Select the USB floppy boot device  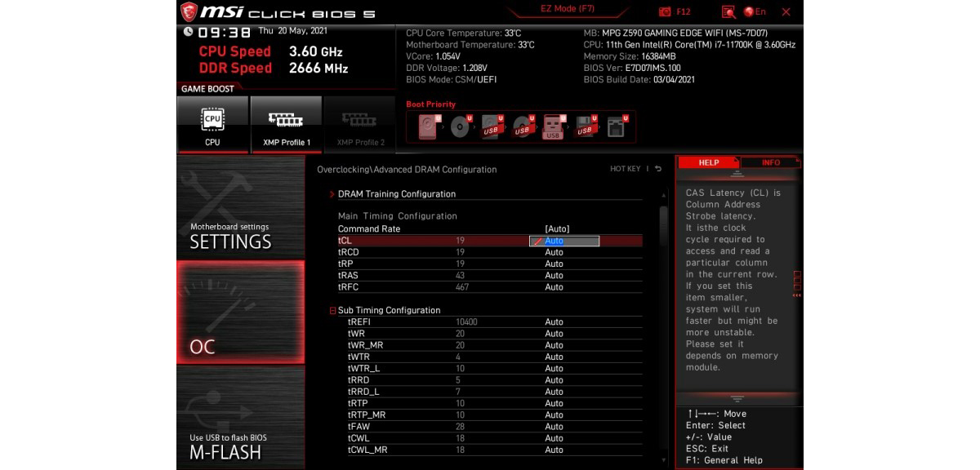click(x=586, y=126)
